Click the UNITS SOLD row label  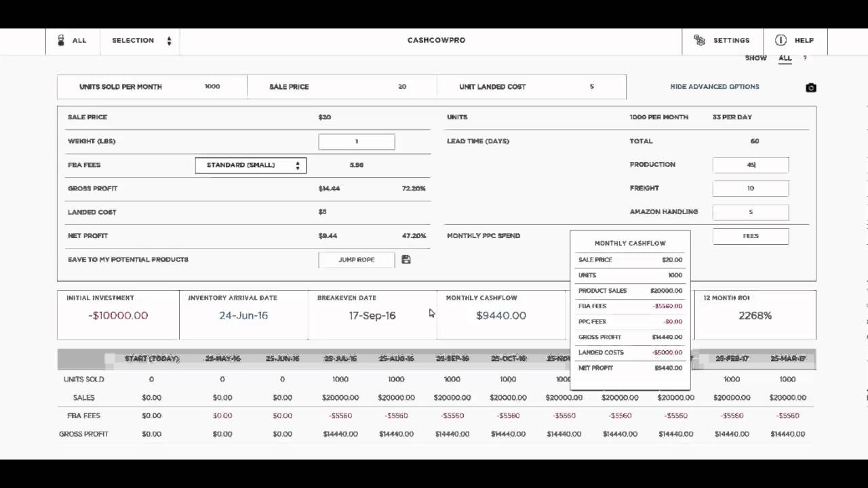click(x=84, y=380)
